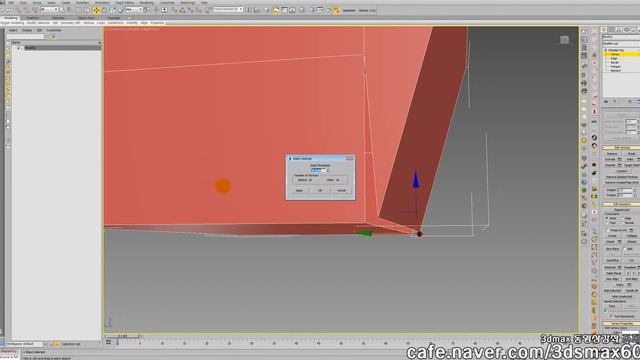The image size is (640, 360).
Task: Open the Modifier List dropdown
Action: 621,44
